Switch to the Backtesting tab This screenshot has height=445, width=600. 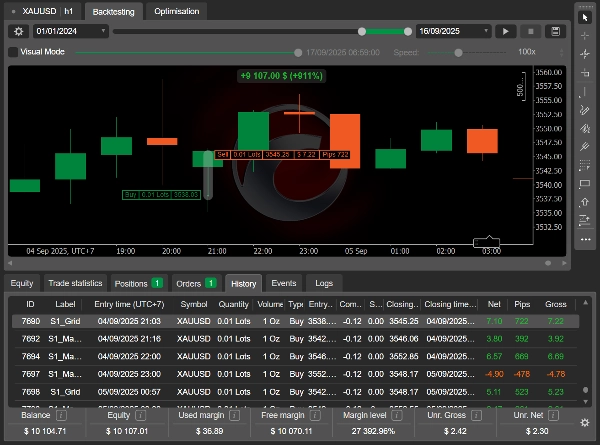(x=114, y=12)
